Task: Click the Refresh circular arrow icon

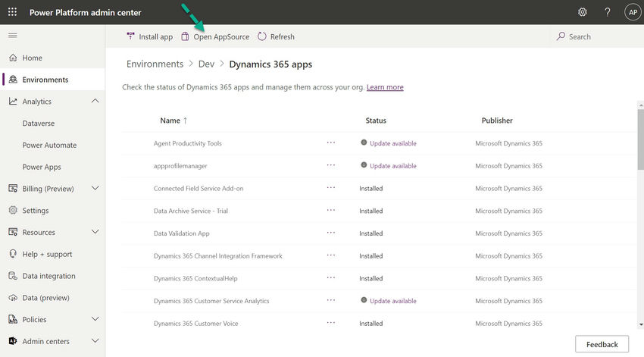Action: 262,36
